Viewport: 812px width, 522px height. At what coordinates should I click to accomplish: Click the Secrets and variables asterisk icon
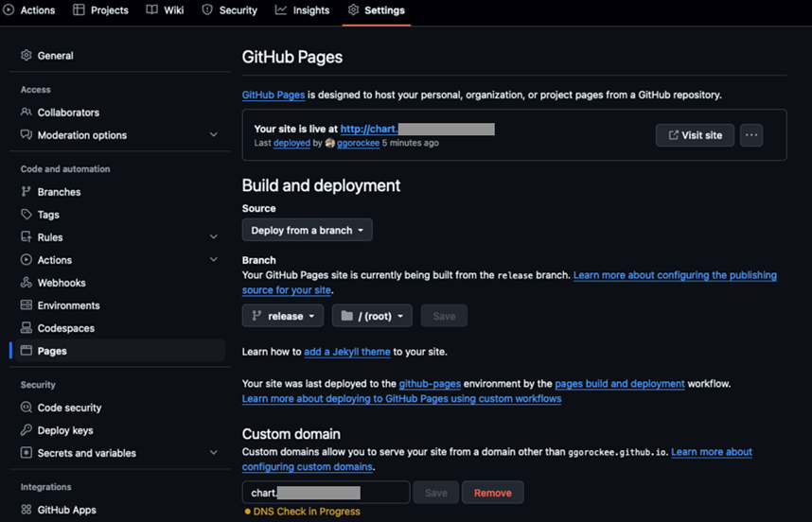(26, 453)
